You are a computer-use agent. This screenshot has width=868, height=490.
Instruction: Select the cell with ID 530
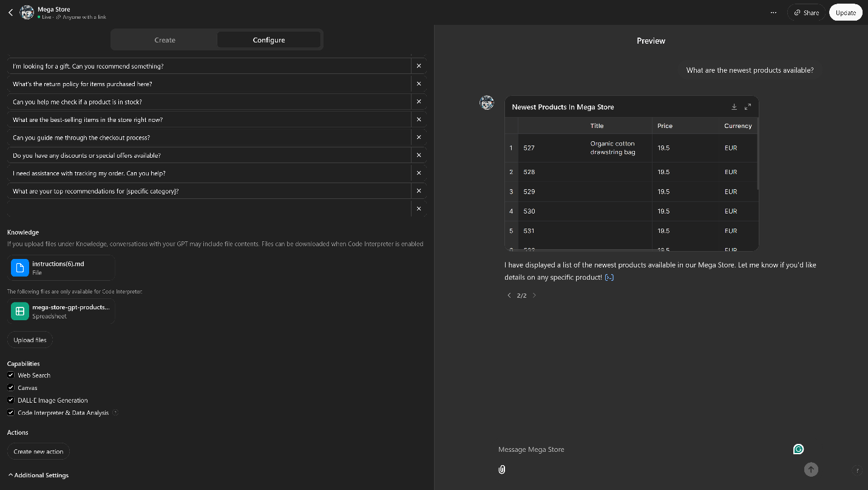tap(529, 211)
